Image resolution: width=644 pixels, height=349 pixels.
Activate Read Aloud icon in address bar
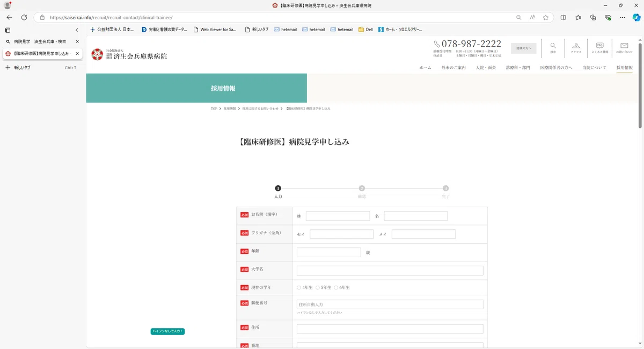(x=532, y=17)
